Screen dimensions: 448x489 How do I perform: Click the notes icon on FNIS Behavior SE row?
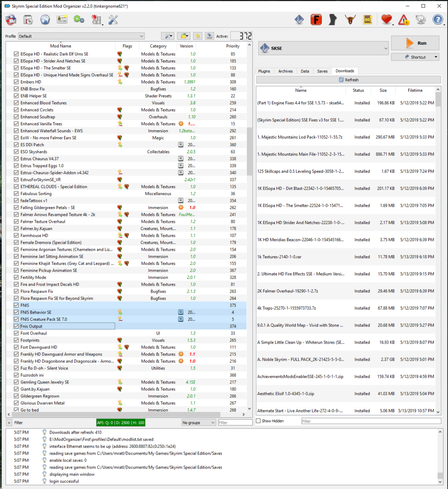point(181,312)
